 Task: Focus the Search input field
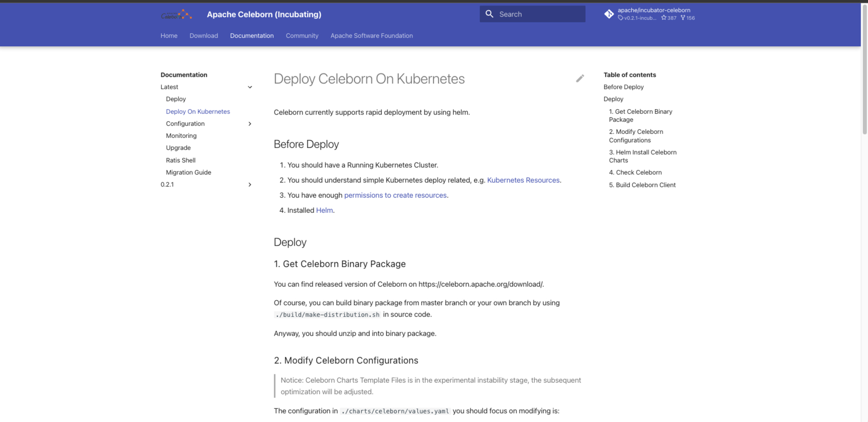pyautogui.click(x=533, y=14)
